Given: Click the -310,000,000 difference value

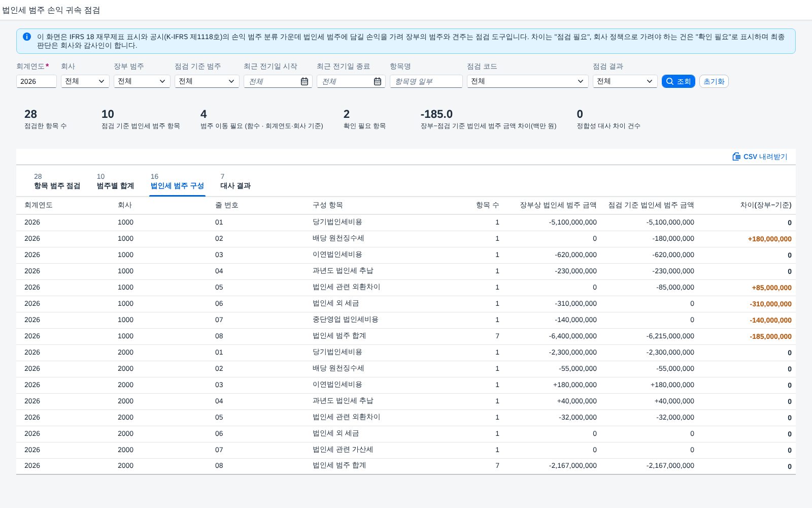Looking at the screenshot, I should [771, 304].
